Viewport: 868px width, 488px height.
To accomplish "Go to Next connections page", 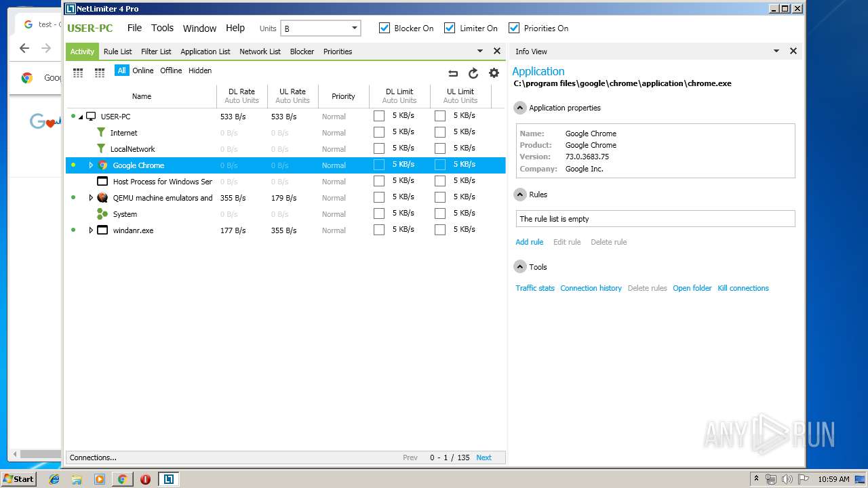I will 484,457.
